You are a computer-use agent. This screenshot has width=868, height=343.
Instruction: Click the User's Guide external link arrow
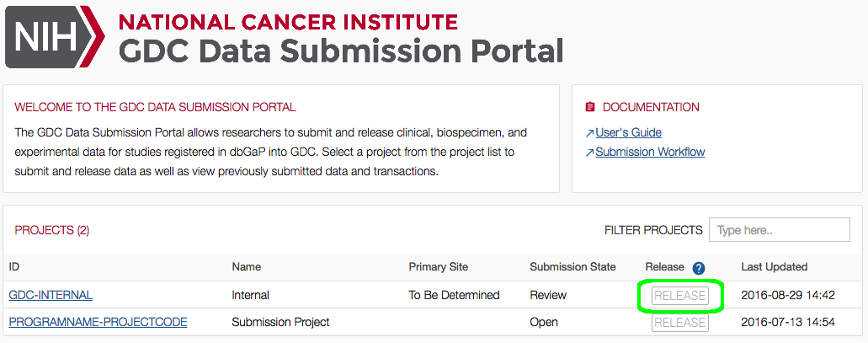(589, 133)
